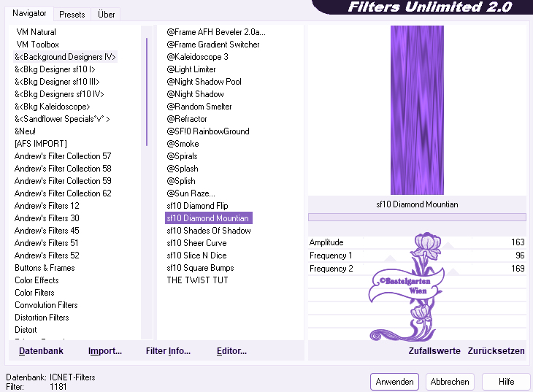Click the Import... button
Image resolution: width=533 pixels, height=392 pixels.
click(x=104, y=351)
